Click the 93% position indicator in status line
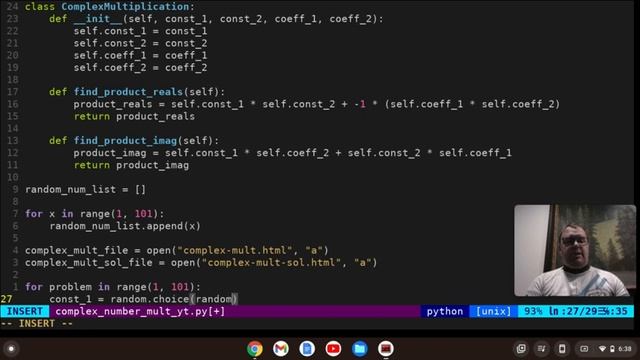 [x=533, y=311]
